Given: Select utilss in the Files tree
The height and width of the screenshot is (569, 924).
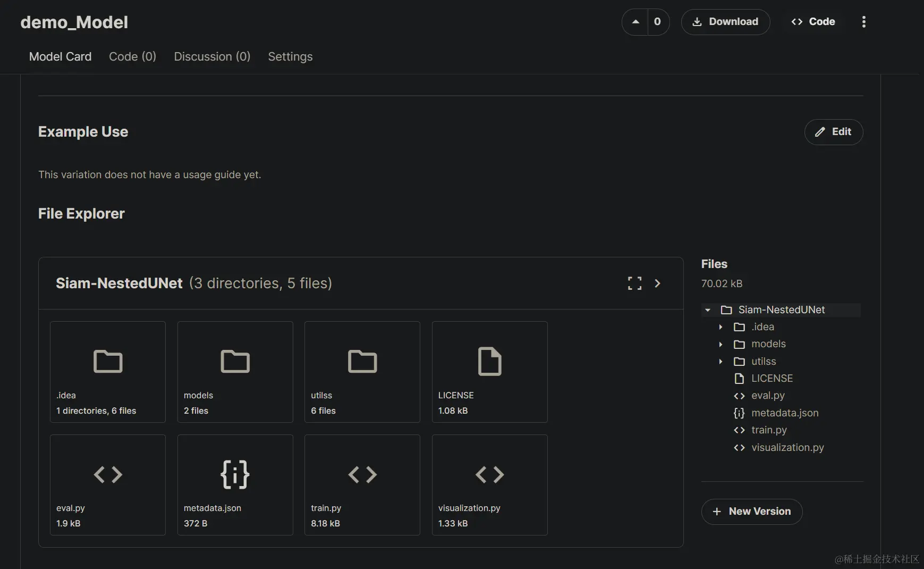Looking at the screenshot, I should [764, 362].
